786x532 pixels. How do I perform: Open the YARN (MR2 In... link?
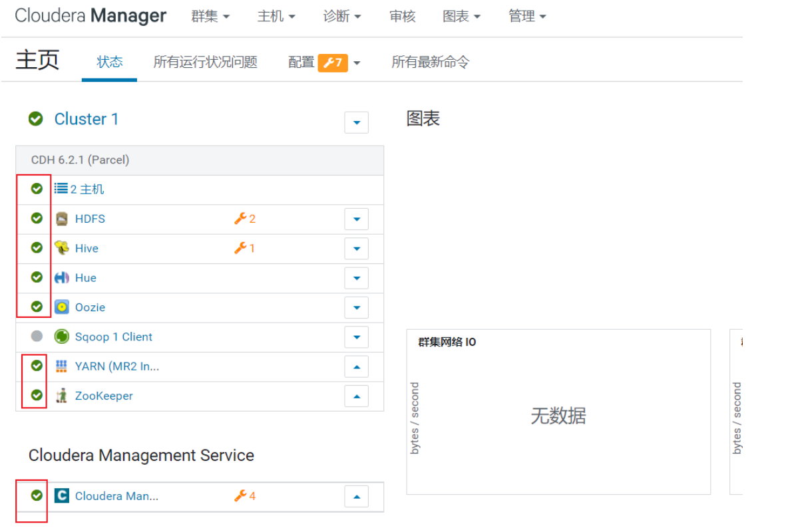tap(116, 366)
